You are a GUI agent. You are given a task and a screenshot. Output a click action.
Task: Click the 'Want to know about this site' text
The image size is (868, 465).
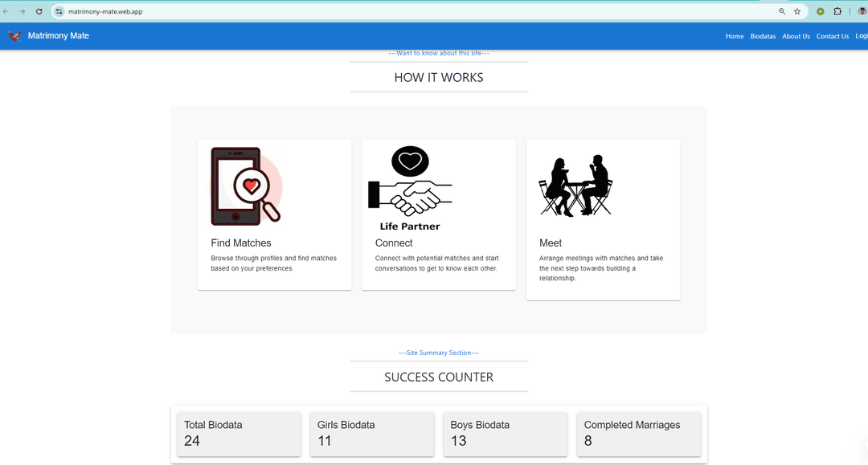439,53
